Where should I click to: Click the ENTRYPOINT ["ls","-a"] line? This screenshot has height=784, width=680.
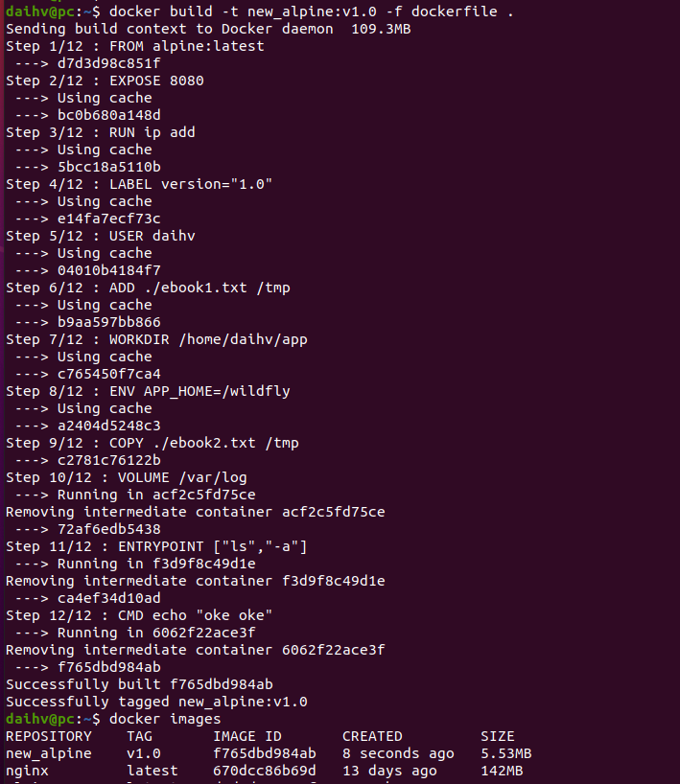156,546
